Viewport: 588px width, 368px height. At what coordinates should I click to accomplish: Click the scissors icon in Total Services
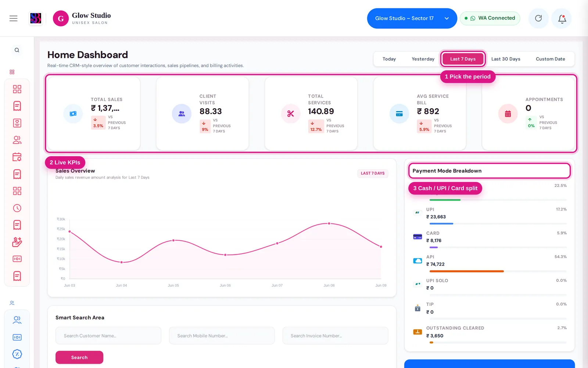(x=291, y=114)
